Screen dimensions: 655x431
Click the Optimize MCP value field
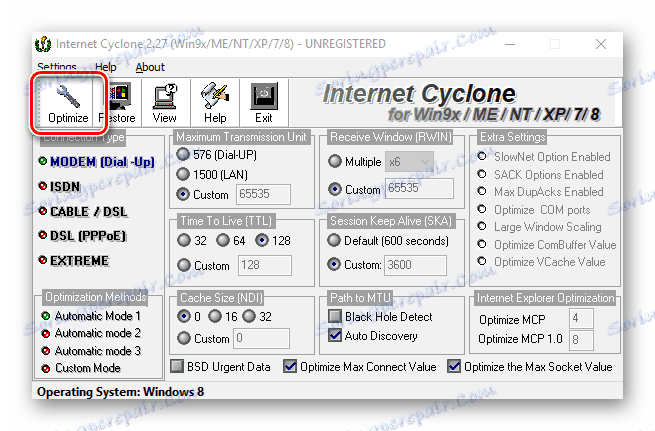point(581,319)
